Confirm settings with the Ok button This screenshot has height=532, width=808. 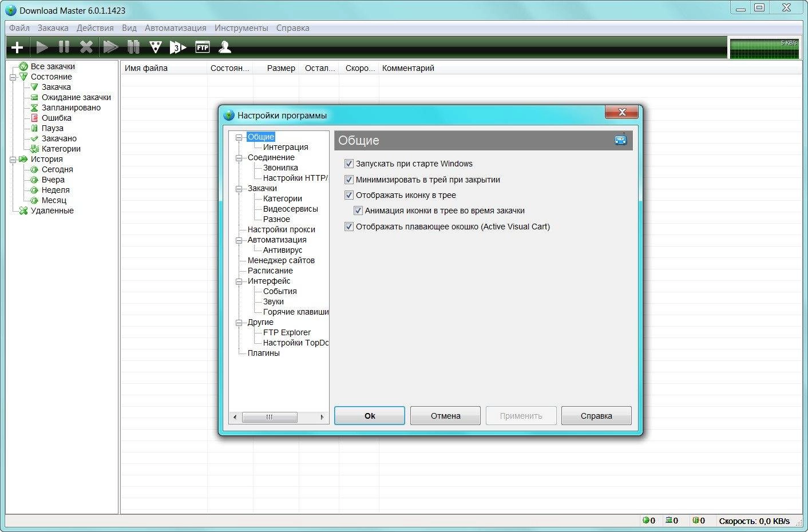click(x=370, y=416)
